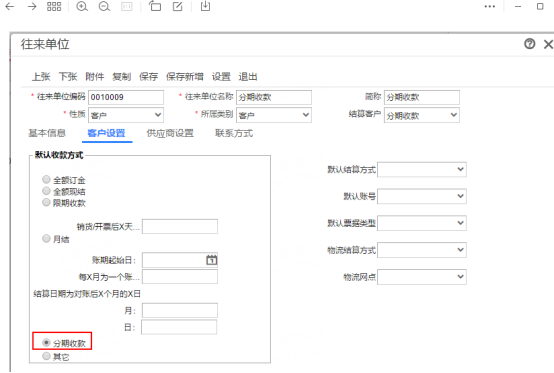Switch to the 基本信息 tab

click(47, 133)
